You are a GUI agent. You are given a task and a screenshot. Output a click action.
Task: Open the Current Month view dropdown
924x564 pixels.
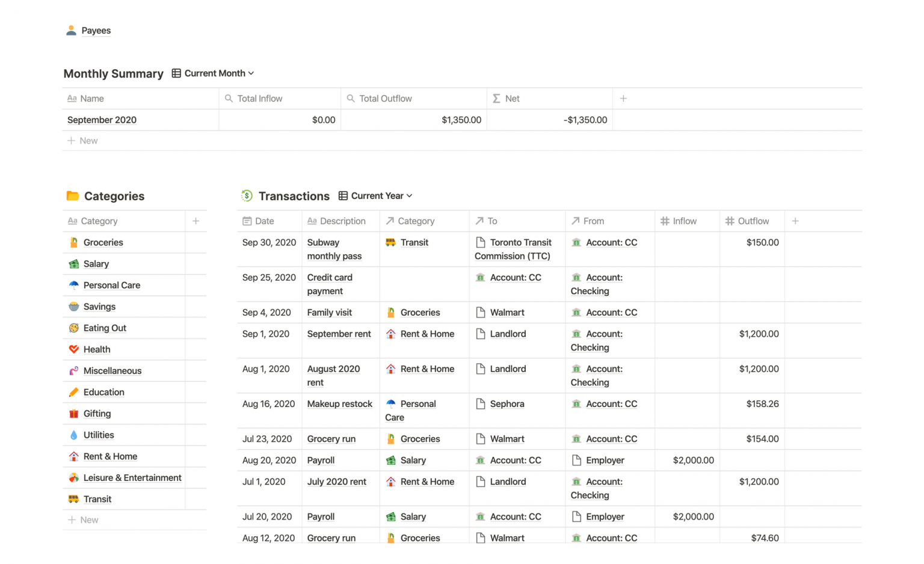click(x=213, y=73)
